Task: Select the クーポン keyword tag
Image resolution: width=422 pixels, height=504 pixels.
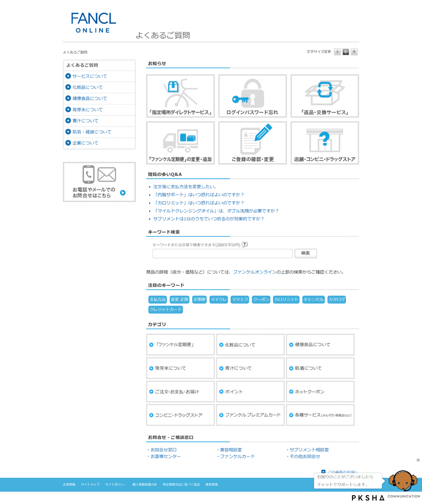Action: click(261, 300)
